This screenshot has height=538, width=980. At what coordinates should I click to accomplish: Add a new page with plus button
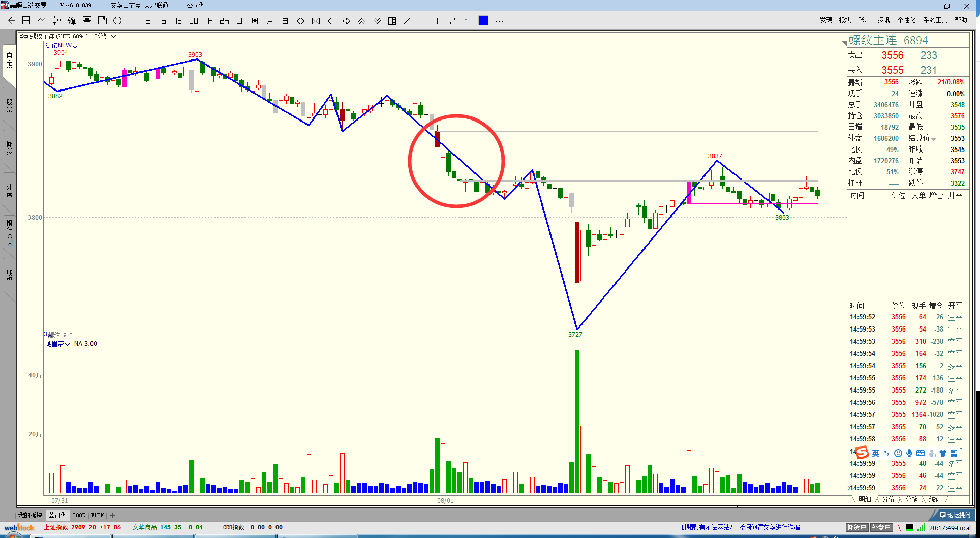[113, 515]
